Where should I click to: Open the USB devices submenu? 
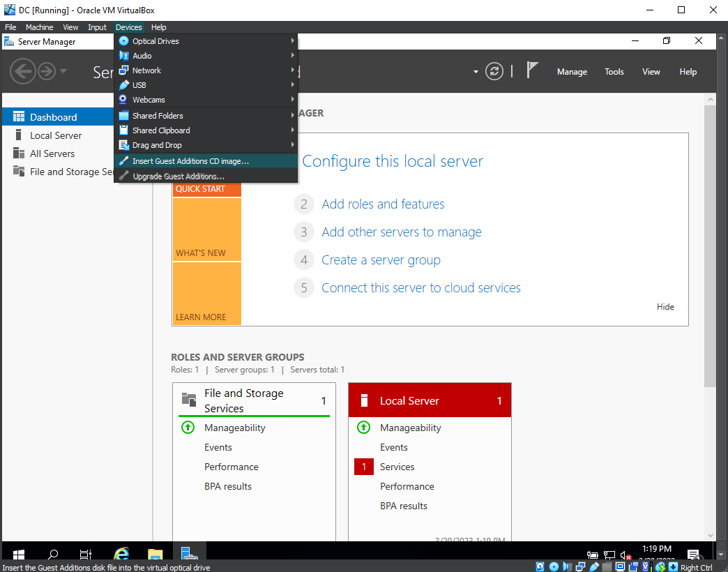click(206, 85)
